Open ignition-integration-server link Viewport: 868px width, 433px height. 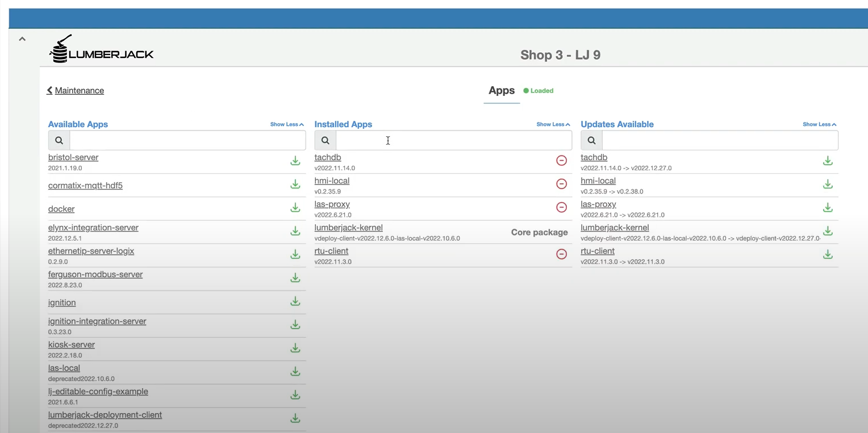pos(97,321)
